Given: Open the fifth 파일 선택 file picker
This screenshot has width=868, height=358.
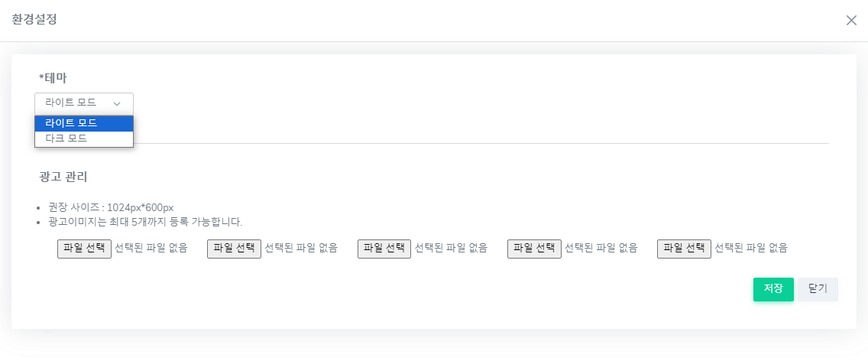Looking at the screenshot, I should [684, 249].
